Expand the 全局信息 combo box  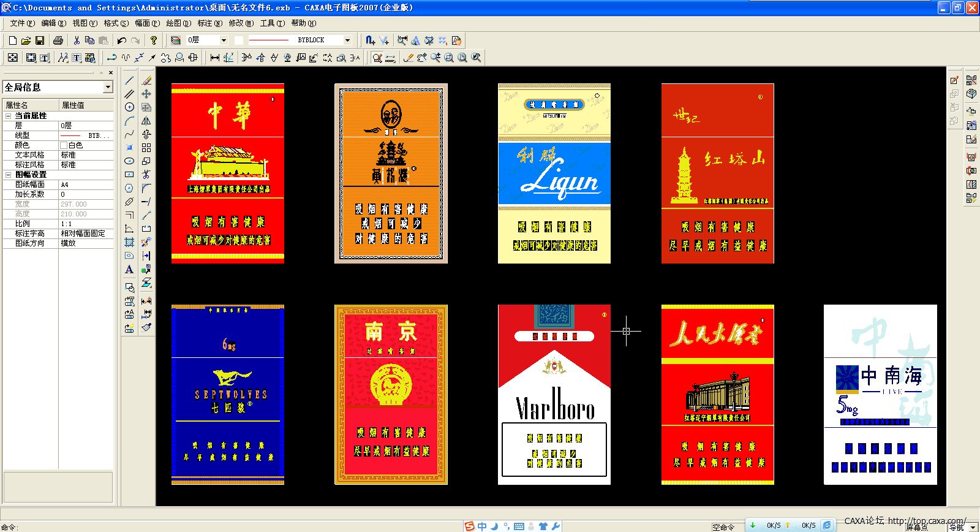click(x=108, y=87)
